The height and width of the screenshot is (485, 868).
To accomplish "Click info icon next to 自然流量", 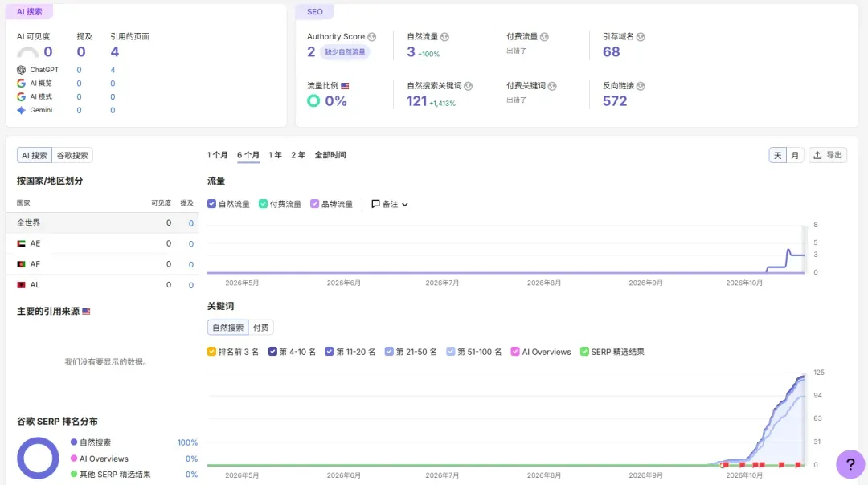I will [x=444, y=36].
